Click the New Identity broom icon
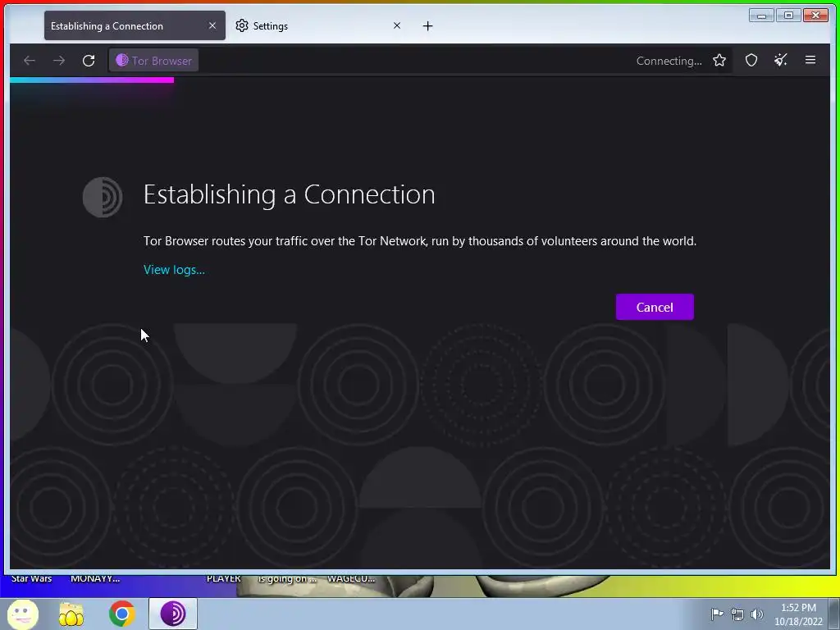This screenshot has width=840, height=630. click(x=781, y=61)
